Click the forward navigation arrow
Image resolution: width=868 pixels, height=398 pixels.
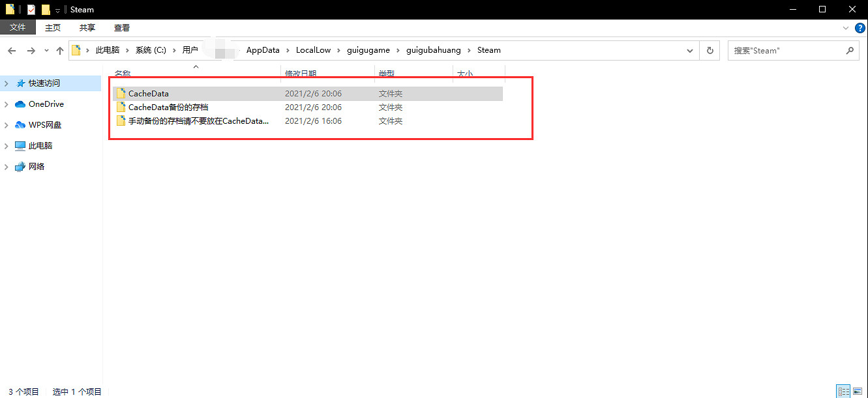click(31, 51)
